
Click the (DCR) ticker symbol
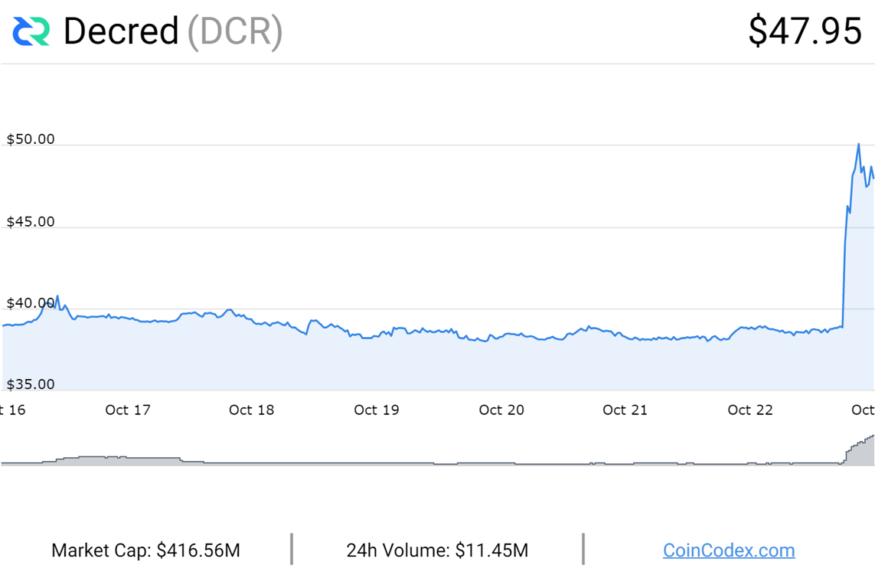pos(235,31)
